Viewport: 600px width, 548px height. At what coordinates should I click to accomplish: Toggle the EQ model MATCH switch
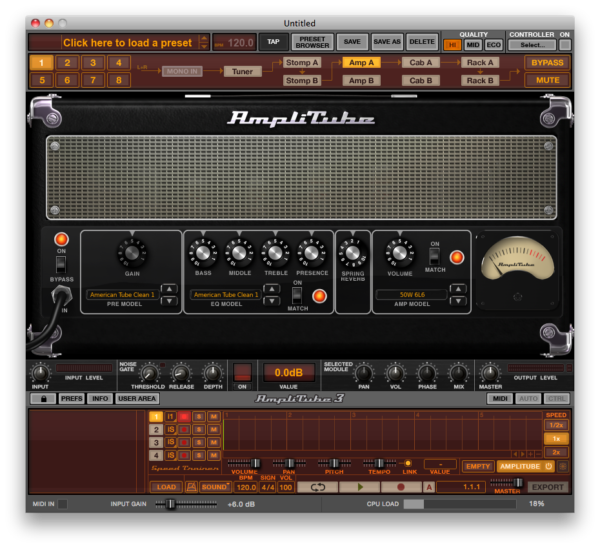click(x=297, y=295)
